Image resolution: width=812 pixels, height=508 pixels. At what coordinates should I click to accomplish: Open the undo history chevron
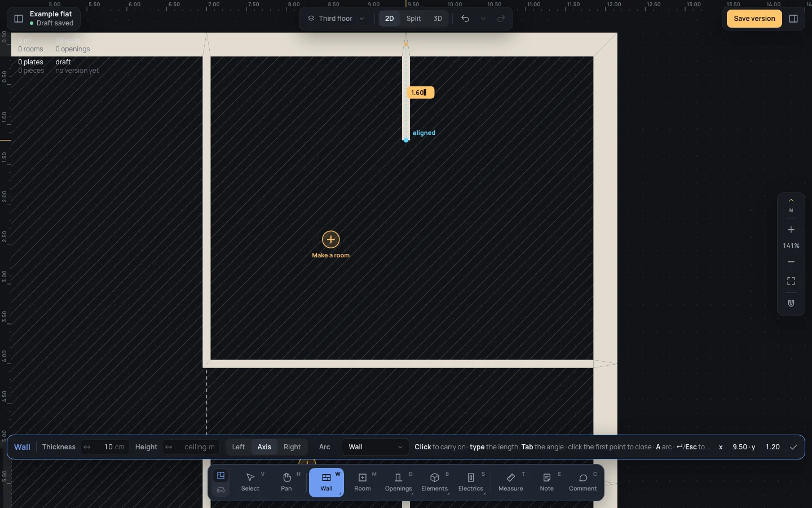[483, 19]
